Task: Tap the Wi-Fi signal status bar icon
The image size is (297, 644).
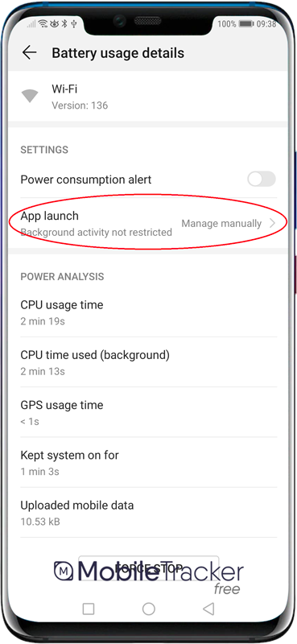Action: tap(43, 24)
